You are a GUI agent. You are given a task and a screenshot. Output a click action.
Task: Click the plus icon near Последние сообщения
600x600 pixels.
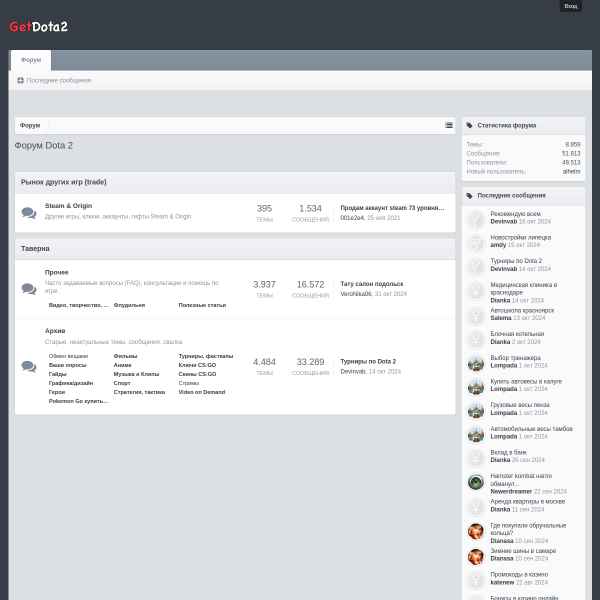20,80
